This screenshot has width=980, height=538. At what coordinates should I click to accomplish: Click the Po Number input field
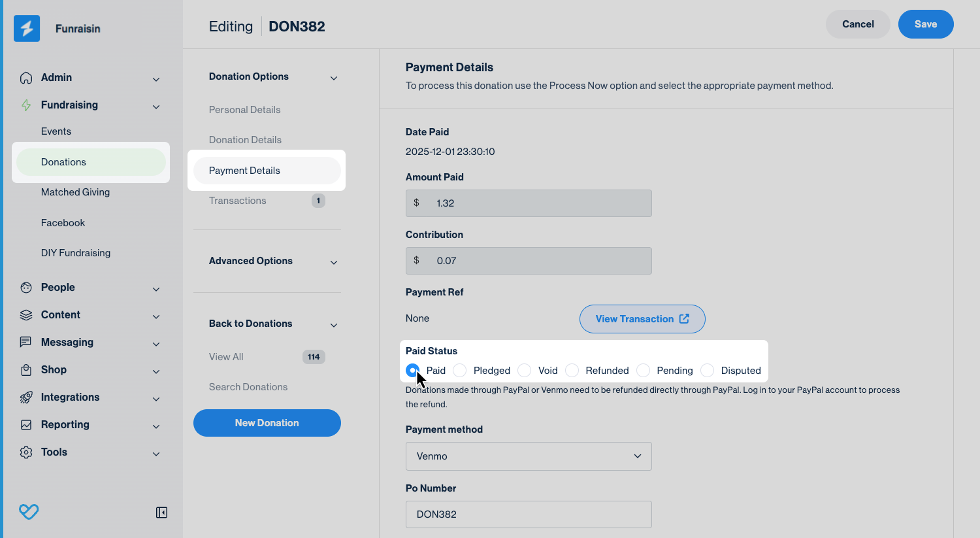(529, 514)
